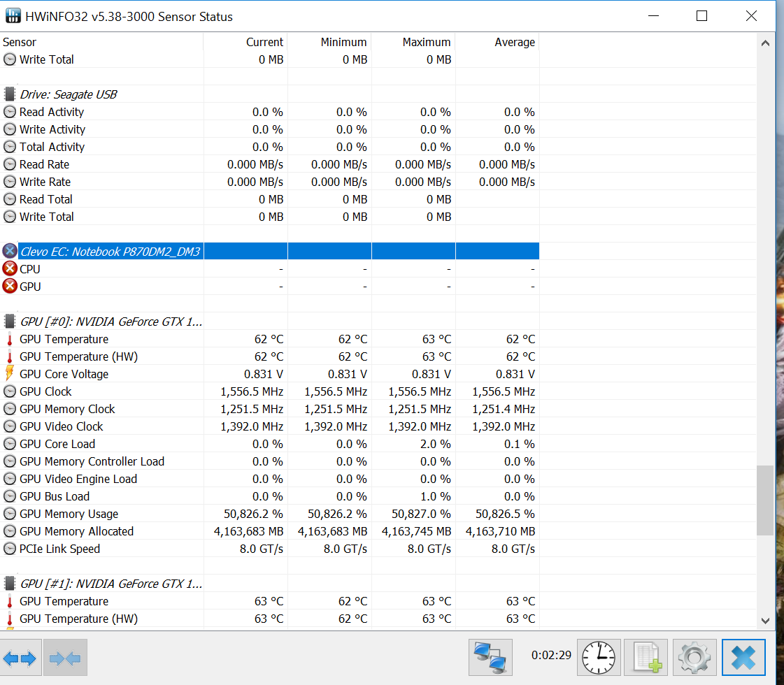The width and height of the screenshot is (784, 685).
Task: Click the Average column header
Action: tap(497, 42)
